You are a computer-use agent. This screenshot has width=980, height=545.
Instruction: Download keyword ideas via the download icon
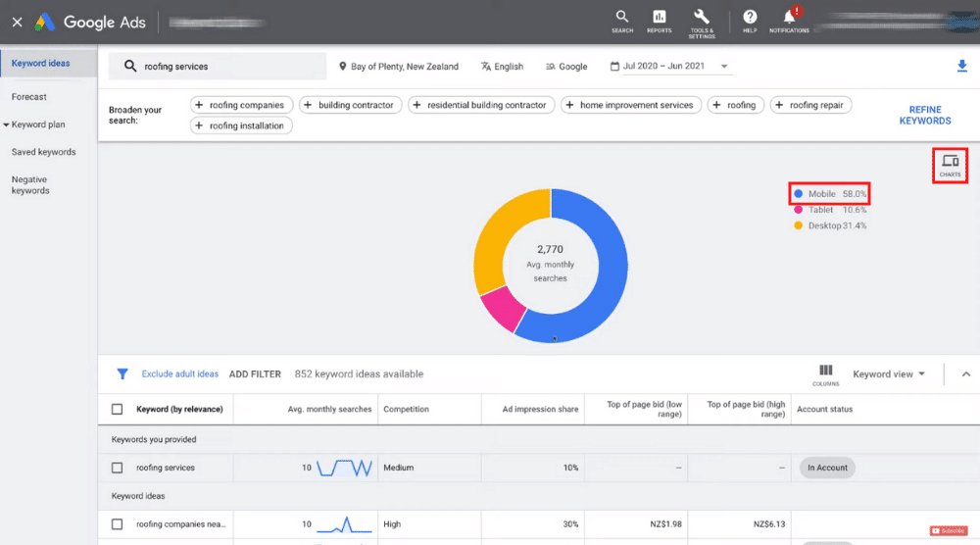(962, 66)
